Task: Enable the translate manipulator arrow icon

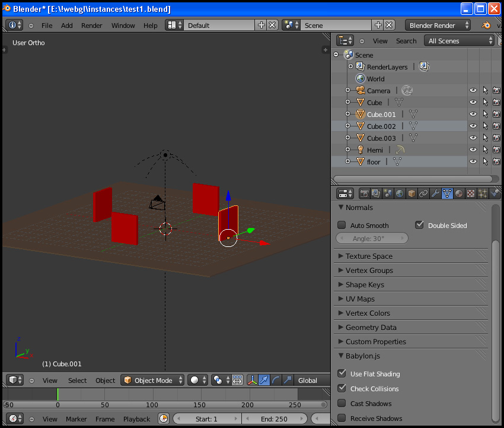Action: click(x=264, y=381)
